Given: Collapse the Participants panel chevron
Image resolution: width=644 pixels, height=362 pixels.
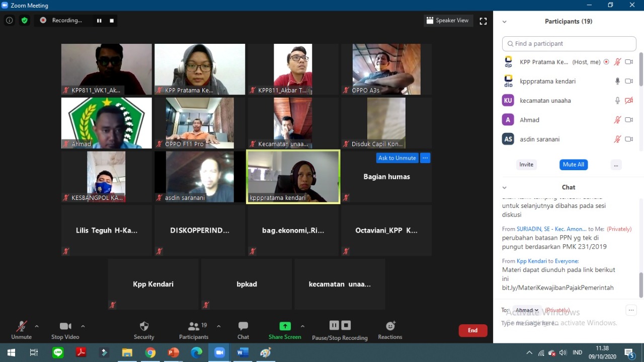Looking at the screenshot, I should click(504, 22).
